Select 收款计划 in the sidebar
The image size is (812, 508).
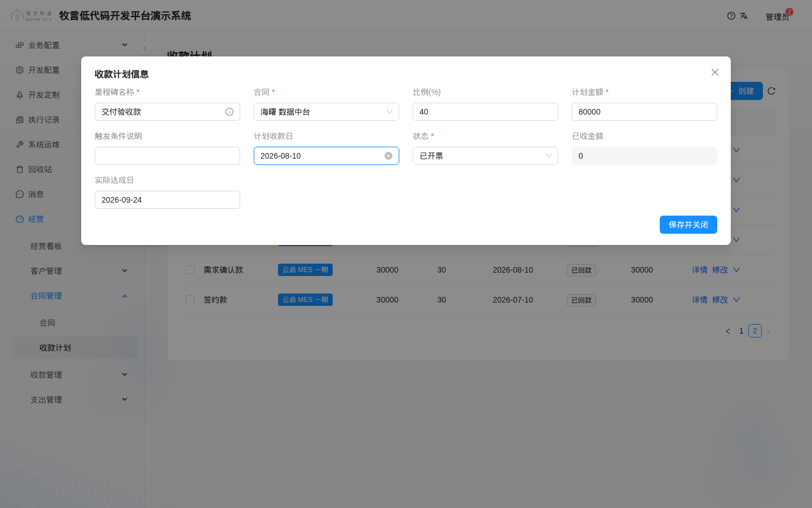pos(75,348)
